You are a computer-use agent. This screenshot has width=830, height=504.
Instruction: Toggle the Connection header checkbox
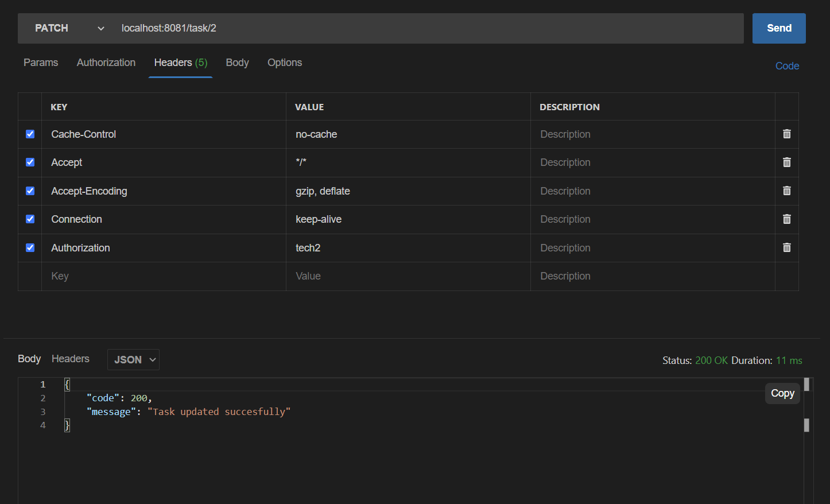[x=30, y=219]
